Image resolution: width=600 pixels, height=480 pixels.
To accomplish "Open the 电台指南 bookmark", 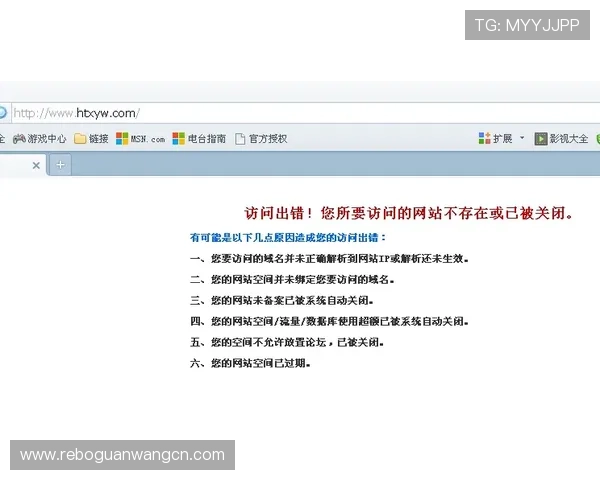I will [x=199, y=139].
